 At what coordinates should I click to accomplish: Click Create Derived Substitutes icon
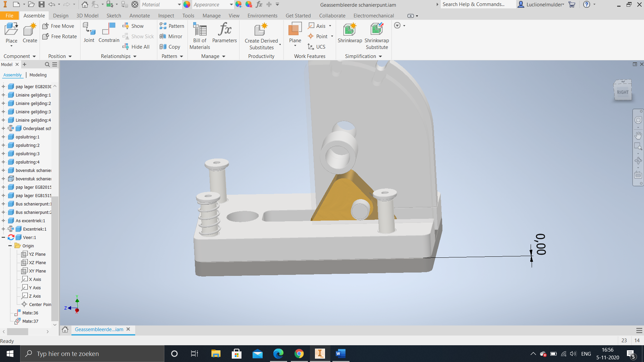(261, 29)
